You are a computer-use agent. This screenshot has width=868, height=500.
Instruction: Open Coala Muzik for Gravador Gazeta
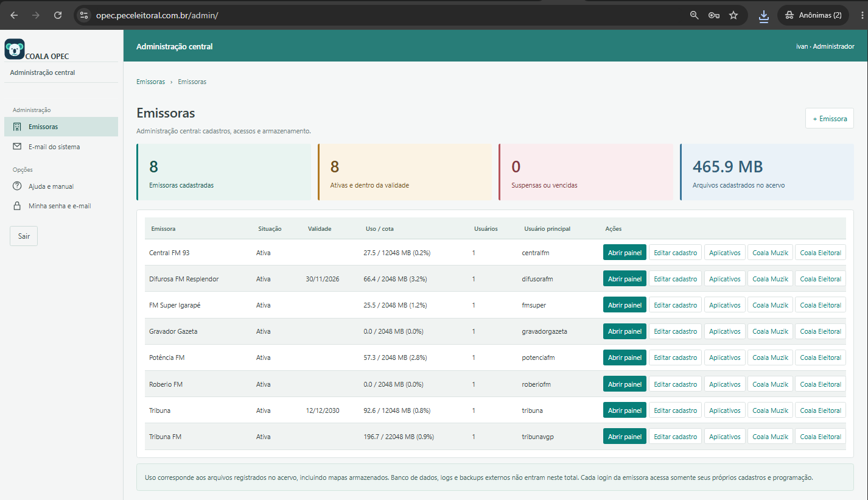(770, 331)
